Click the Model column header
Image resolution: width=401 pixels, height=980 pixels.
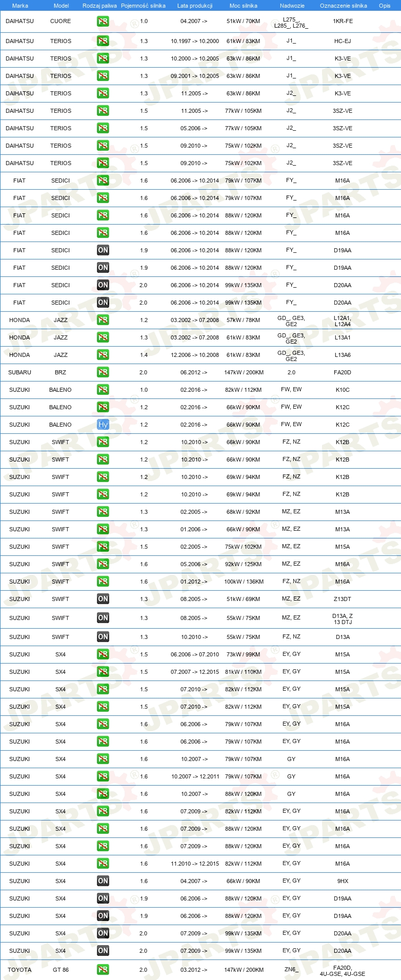[61, 6]
